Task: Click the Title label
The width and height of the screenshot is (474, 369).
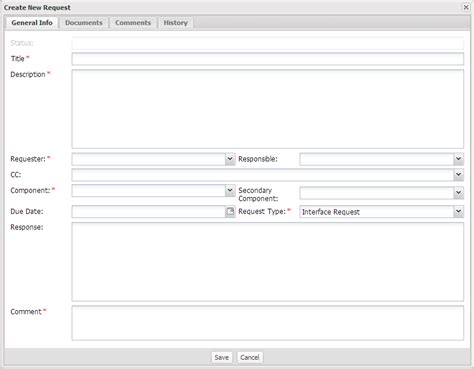Action: (18, 59)
